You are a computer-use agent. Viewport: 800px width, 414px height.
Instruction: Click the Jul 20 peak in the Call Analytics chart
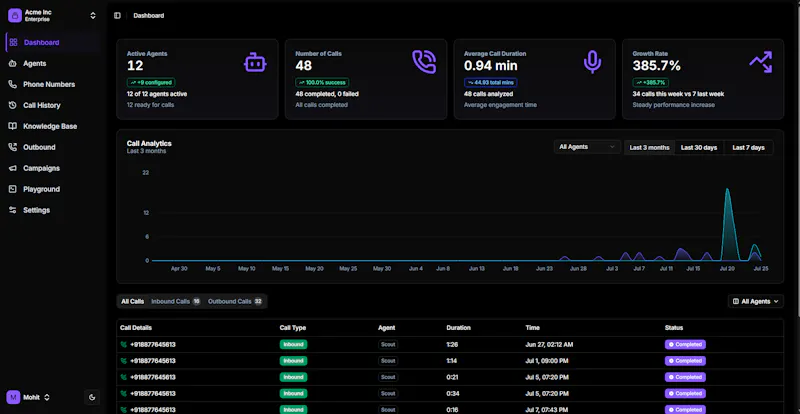[x=727, y=190]
